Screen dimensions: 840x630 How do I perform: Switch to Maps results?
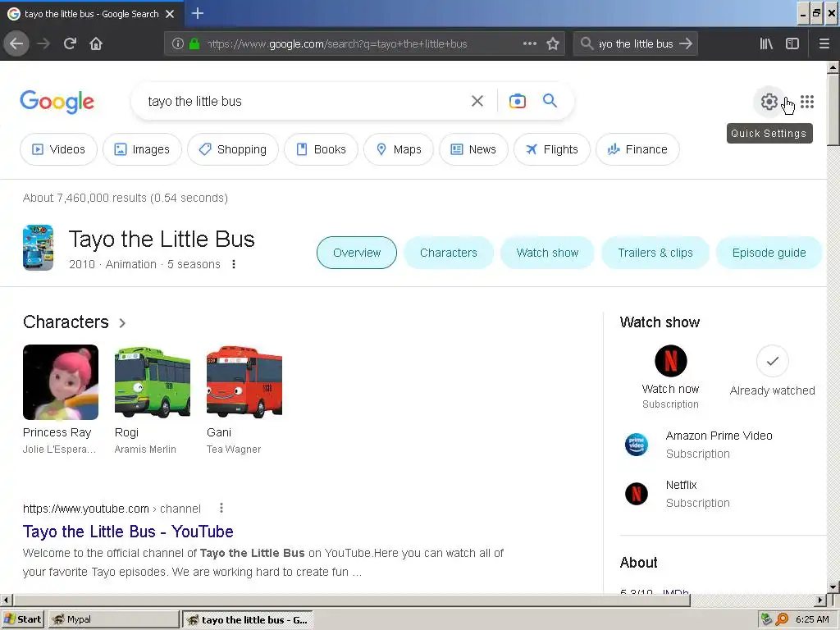(399, 149)
